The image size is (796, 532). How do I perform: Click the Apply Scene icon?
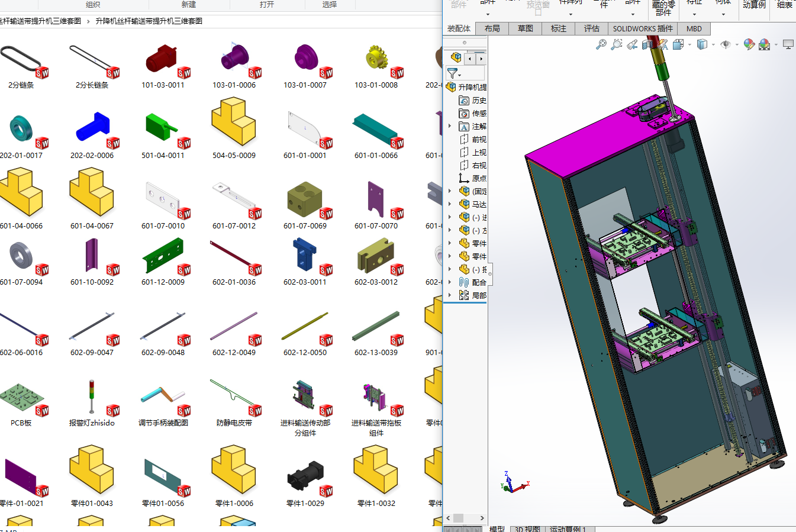point(764,44)
